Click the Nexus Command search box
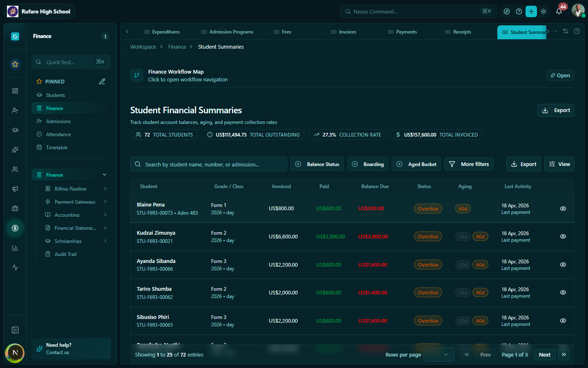The width and height of the screenshot is (588, 368). tap(418, 11)
